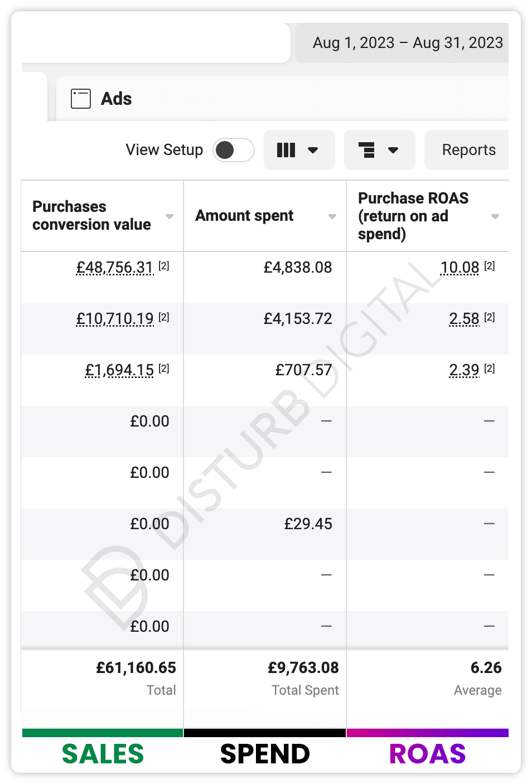Open the columns dropdown caret
Image resolution: width=532 pixels, height=784 pixels.
(313, 150)
